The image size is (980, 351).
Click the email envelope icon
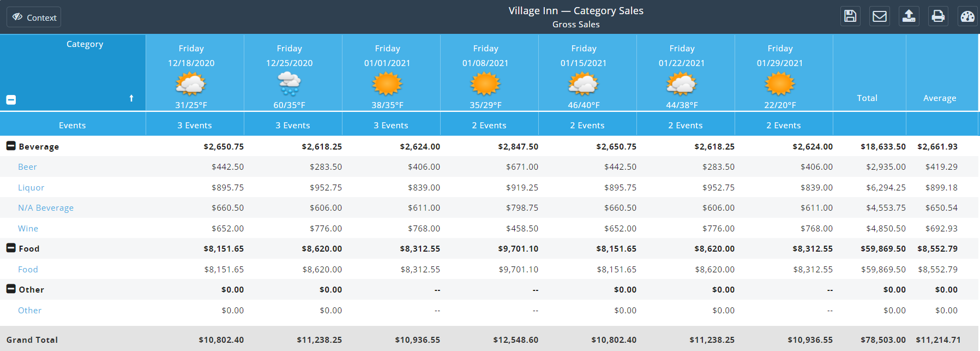[x=880, y=16]
